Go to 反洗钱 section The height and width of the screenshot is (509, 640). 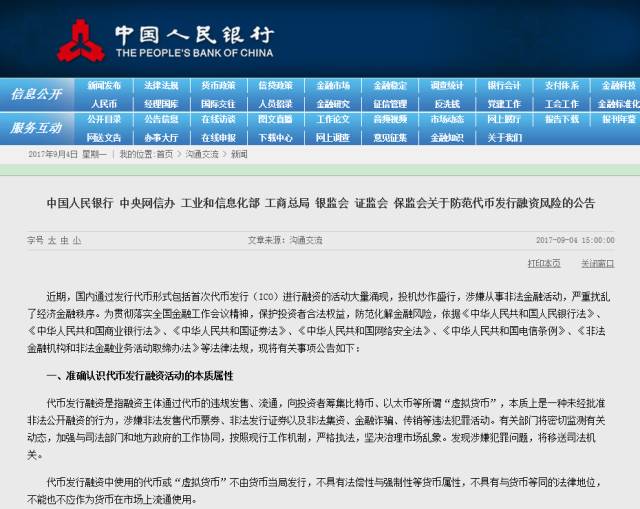tap(447, 104)
